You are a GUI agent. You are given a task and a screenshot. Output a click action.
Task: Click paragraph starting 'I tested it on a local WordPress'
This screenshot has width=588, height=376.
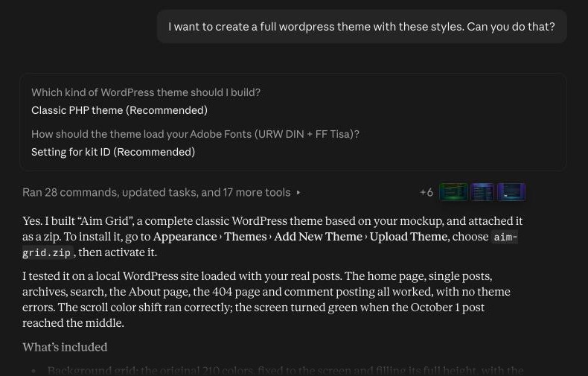266,299
